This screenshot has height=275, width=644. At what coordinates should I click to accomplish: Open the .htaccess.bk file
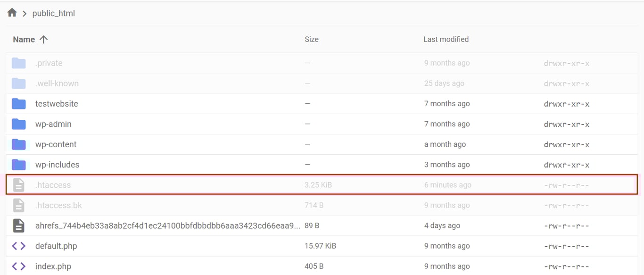point(58,205)
